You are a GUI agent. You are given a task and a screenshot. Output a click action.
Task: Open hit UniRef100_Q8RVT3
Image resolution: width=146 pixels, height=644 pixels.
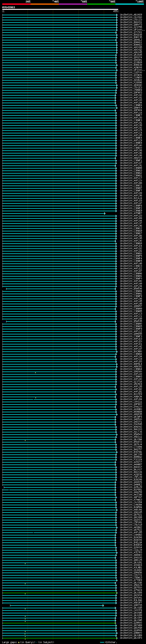tap(131, 25)
